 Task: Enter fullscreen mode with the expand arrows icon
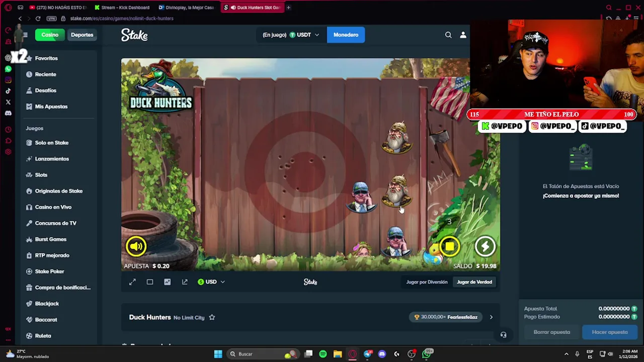coord(132,282)
